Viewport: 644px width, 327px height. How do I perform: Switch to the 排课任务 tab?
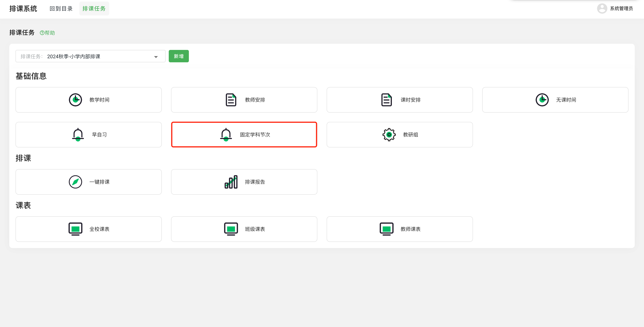[94, 9]
